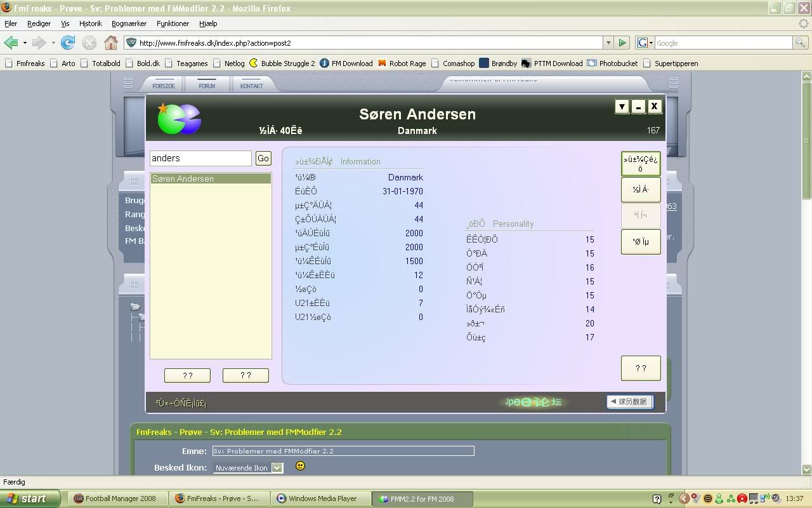Click the FMM colorful logo icon

click(x=180, y=119)
